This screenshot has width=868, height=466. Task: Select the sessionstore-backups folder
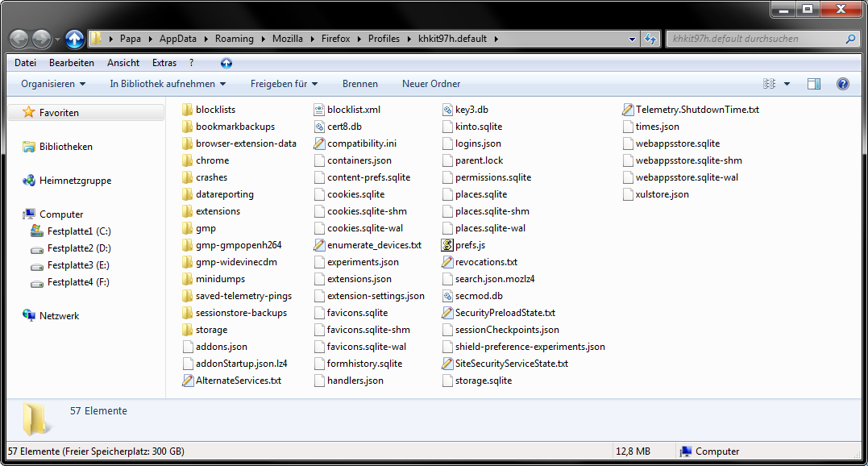(x=241, y=313)
